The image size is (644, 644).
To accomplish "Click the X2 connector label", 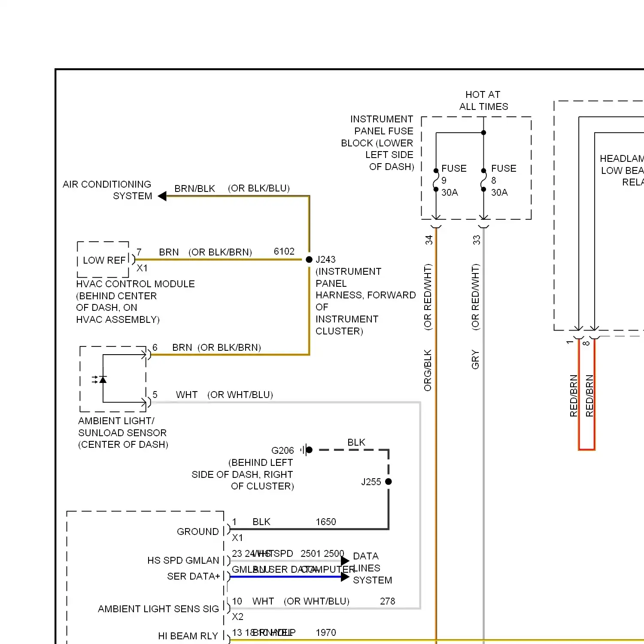I will click(237, 617).
